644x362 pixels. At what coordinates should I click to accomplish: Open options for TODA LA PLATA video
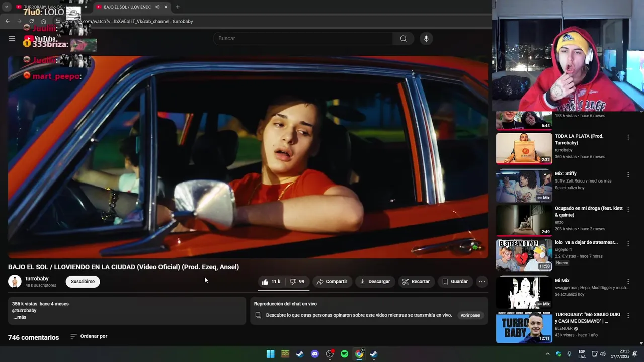tap(628, 137)
